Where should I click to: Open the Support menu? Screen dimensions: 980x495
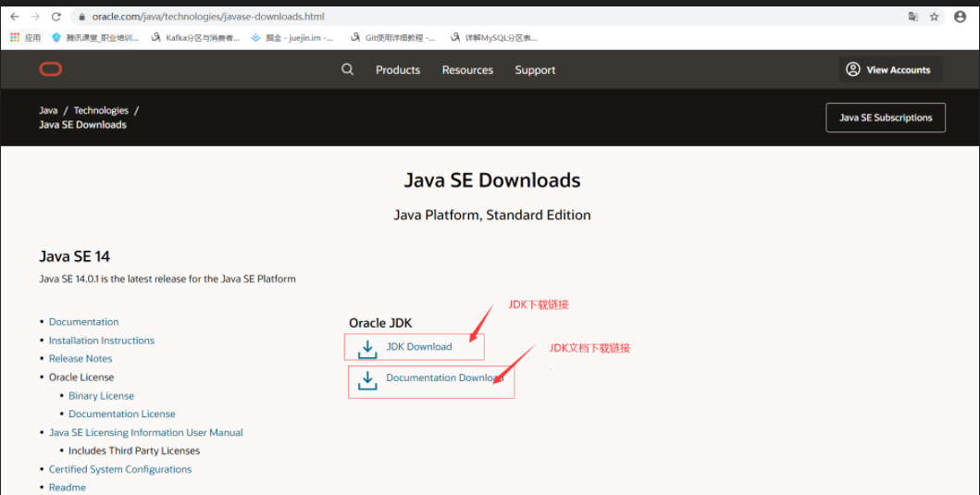tap(535, 70)
